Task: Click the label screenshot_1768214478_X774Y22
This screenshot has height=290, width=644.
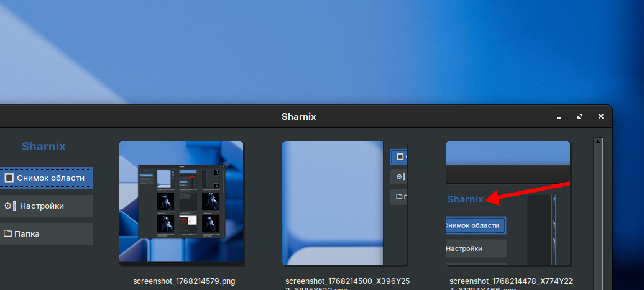Action: pyautogui.click(x=511, y=281)
